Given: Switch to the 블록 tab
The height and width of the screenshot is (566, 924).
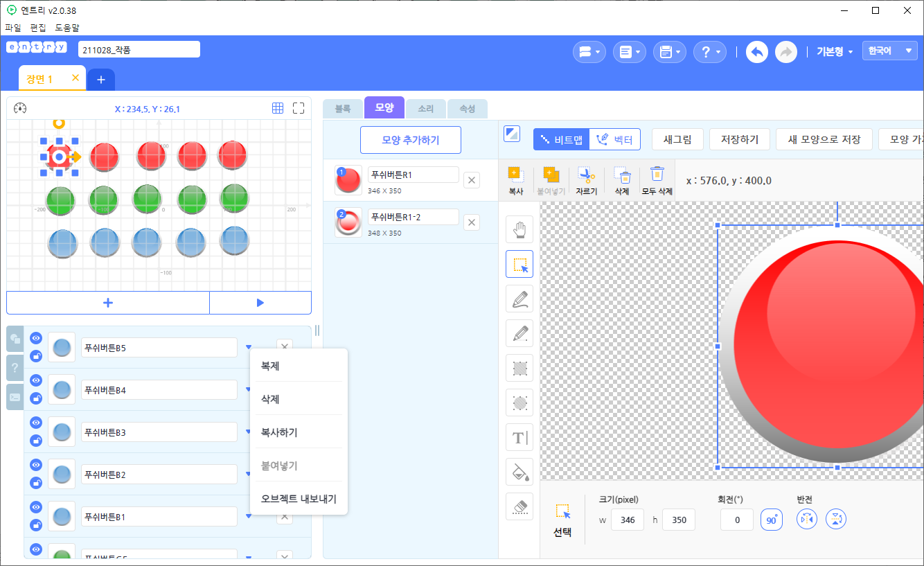Looking at the screenshot, I should click(x=343, y=109).
